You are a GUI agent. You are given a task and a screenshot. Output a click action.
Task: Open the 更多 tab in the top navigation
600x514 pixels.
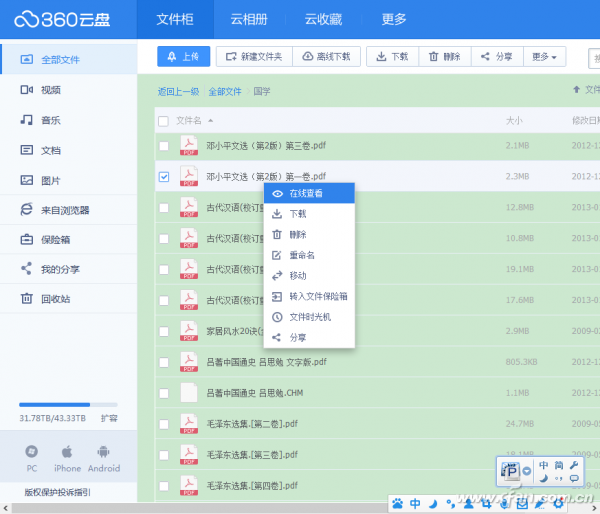(394, 19)
